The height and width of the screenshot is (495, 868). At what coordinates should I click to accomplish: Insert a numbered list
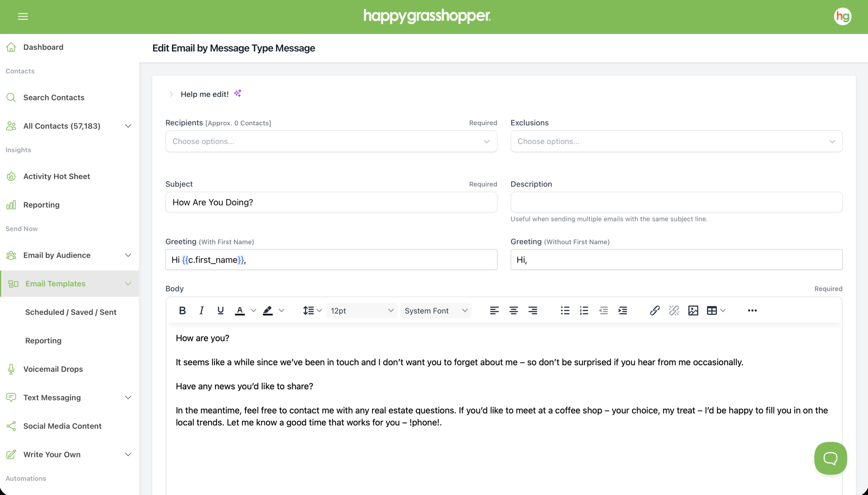coord(584,311)
